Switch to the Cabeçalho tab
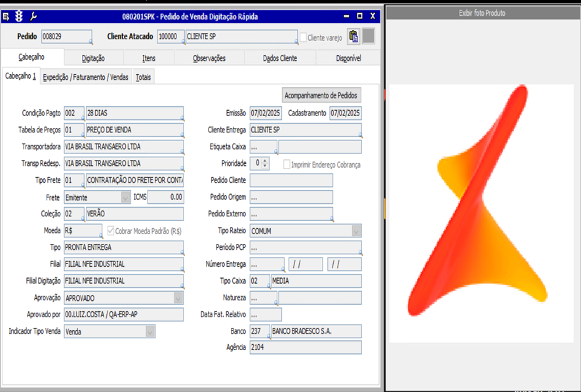 point(31,57)
